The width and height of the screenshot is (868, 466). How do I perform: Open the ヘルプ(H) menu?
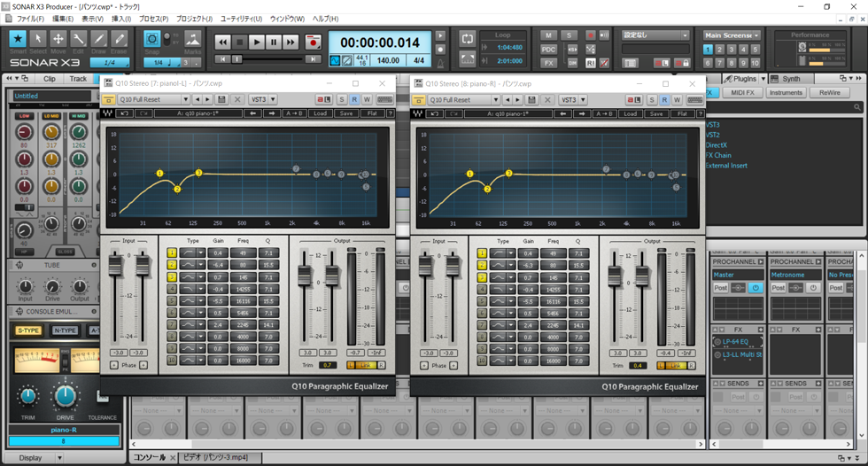pos(326,19)
